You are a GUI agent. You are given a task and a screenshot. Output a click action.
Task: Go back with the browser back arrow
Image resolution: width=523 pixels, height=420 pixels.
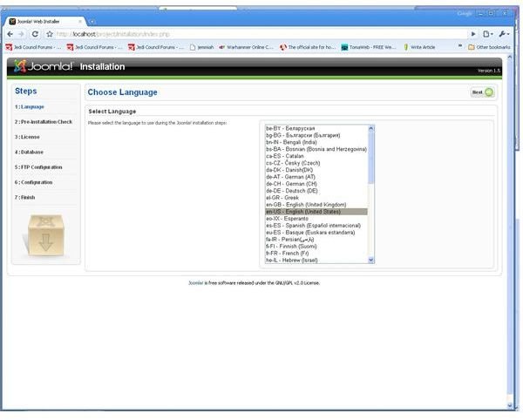tap(10, 34)
